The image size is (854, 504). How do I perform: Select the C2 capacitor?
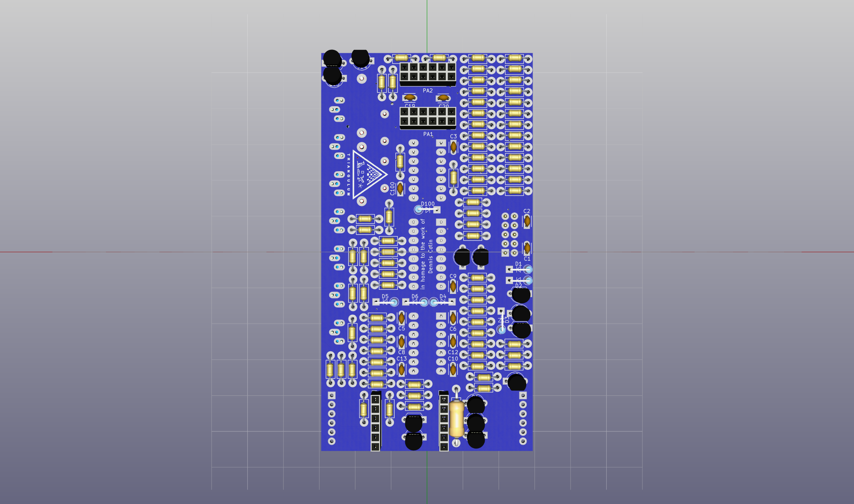[x=527, y=221]
